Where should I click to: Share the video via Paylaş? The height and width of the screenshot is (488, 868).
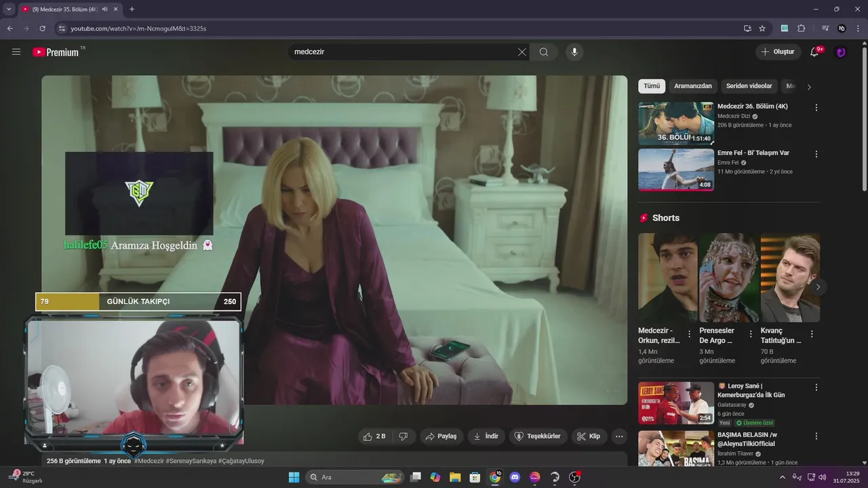pos(441,436)
